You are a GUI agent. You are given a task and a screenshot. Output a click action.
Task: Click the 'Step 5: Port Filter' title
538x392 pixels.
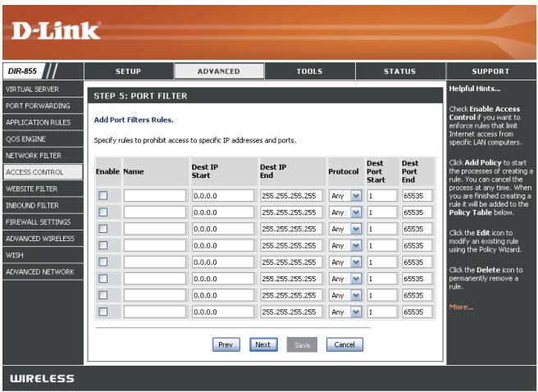tap(141, 96)
